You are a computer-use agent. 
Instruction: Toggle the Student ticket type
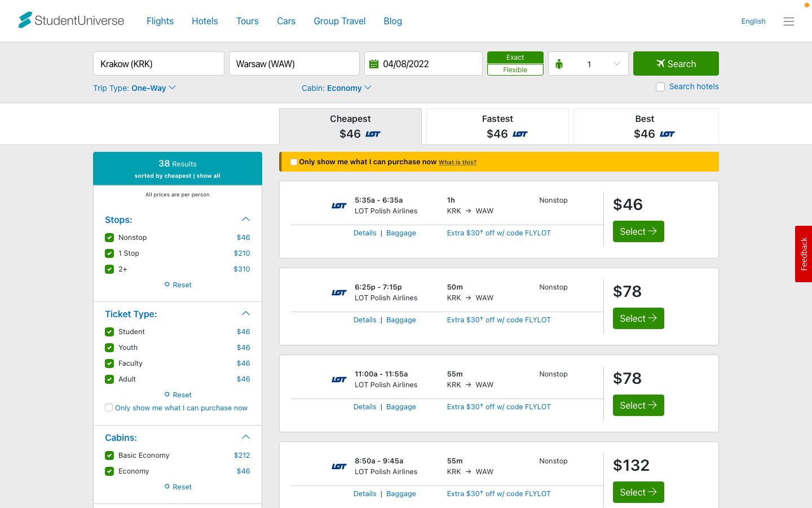(x=109, y=332)
